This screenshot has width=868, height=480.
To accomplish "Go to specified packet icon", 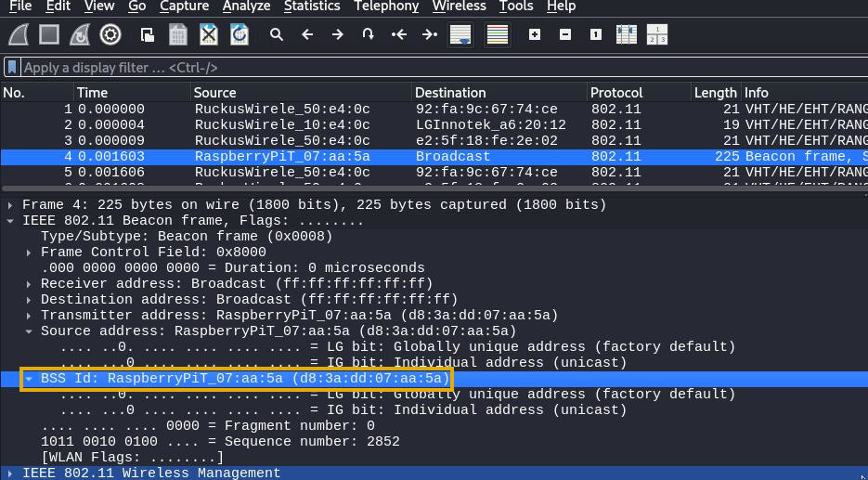I will pyautogui.click(x=369, y=35).
